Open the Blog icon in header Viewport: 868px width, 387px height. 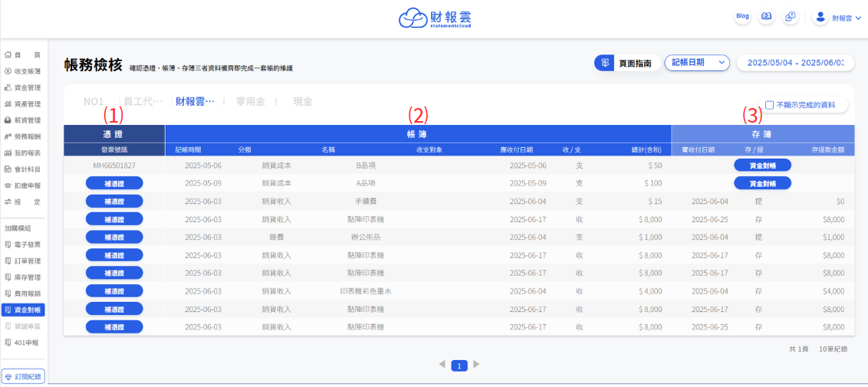pyautogui.click(x=742, y=17)
